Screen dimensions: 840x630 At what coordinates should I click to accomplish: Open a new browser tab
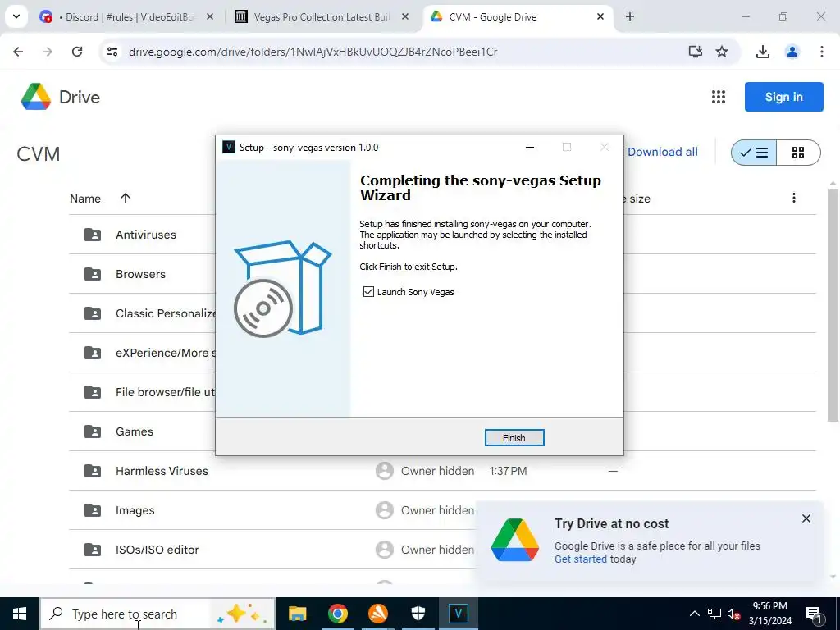tap(630, 17)
